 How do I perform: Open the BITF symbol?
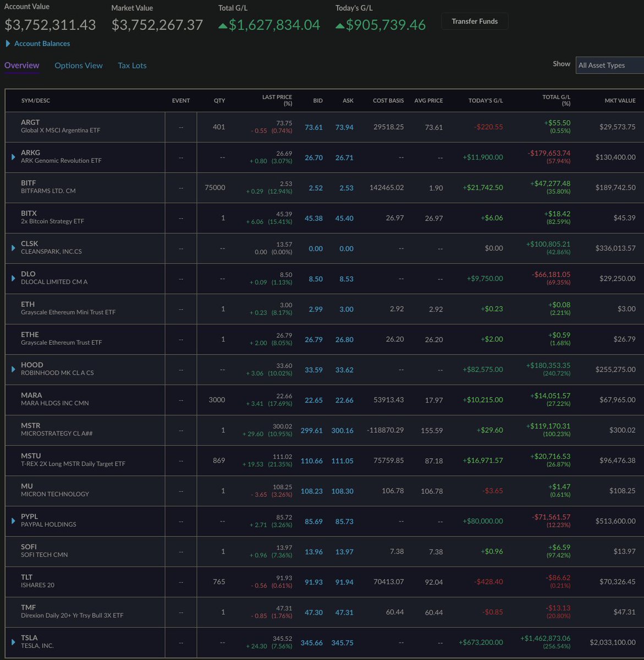point(29,183)
